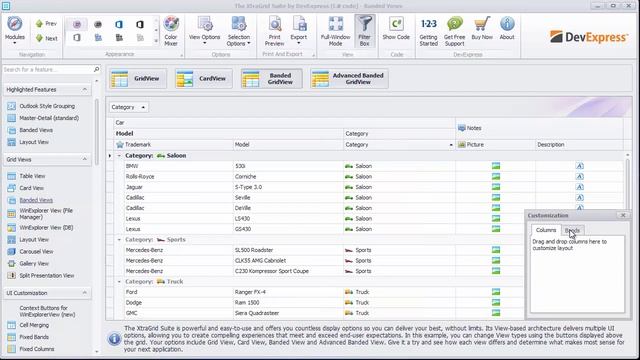The height and width of the screenshot is (360, 640).
Task: Open the Color Mixer
Action: (x=171, y=31)
